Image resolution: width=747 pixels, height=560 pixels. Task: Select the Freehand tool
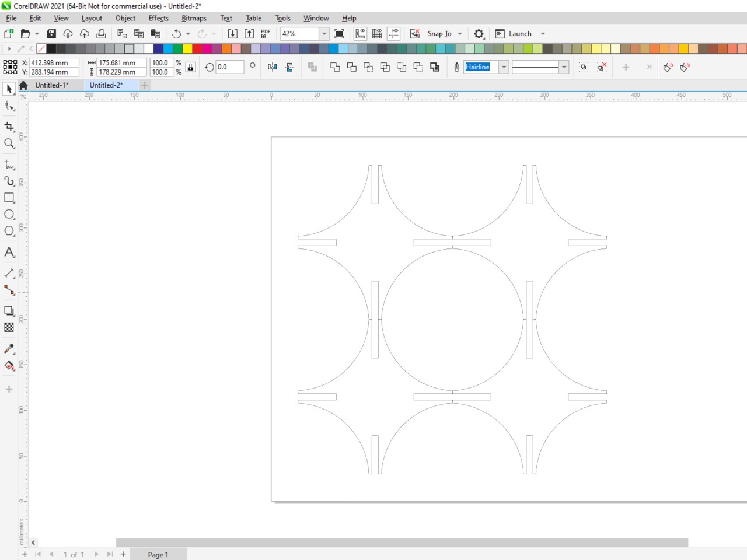click(x=9, y=164)
